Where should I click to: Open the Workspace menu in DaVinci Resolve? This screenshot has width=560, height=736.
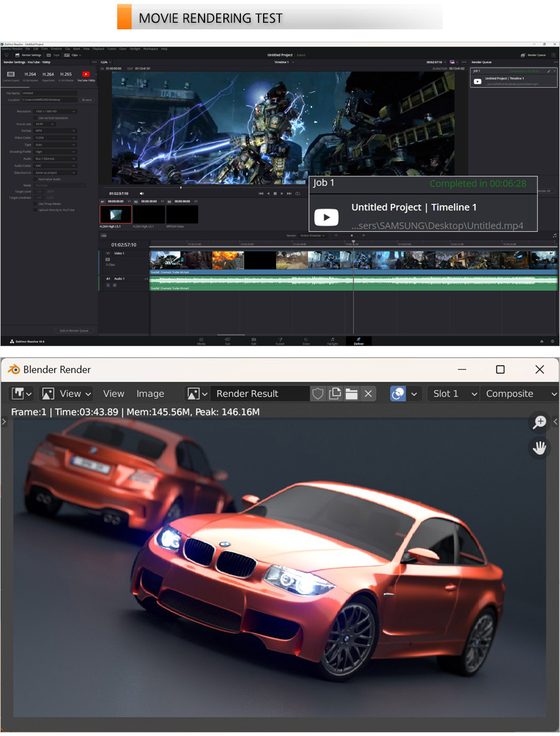click(150, 49)
